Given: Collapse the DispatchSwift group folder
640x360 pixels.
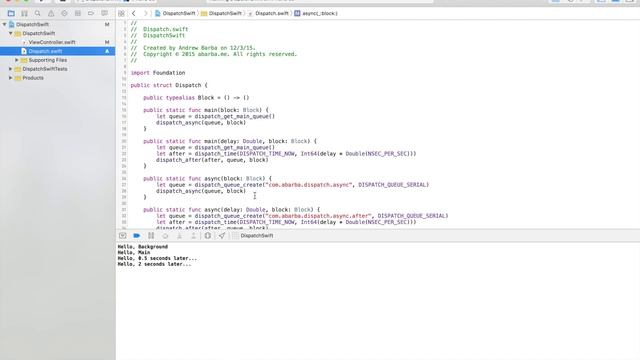Looking at the screenshot, I should 11,33.
